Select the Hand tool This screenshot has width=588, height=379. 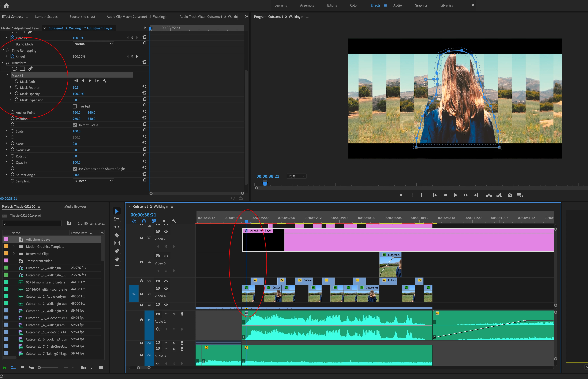tap(117, 259)
